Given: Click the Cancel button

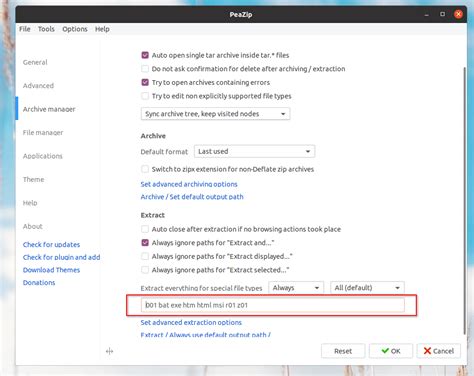Looking at the screenshot, I should (439, 351).
